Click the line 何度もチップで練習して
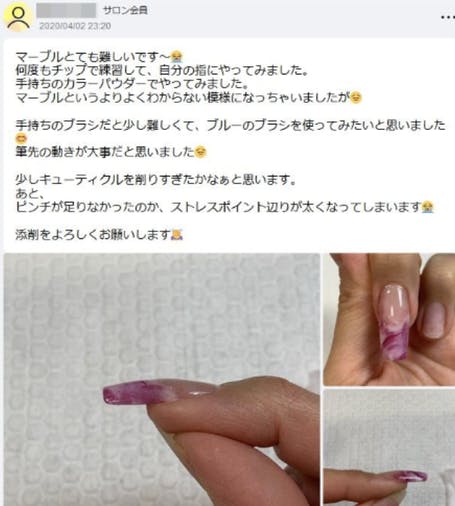Image resolution: width=455 pixels, height=506 pixels. click(161, 70)
